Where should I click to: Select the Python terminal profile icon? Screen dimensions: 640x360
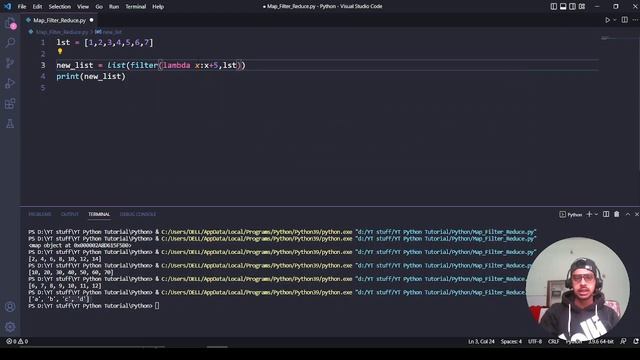pyautogui.click(x=562, y=214)
